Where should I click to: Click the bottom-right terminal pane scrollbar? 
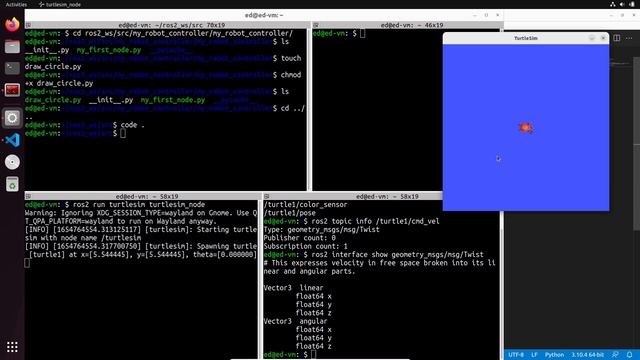pyautogui.click(x=501, y=280)
